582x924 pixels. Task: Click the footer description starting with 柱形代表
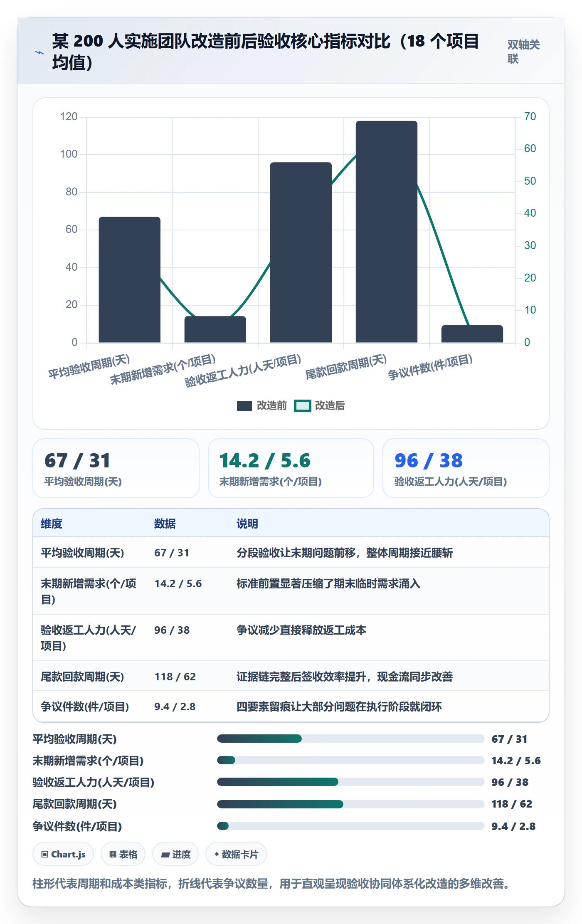pos(271,883)
